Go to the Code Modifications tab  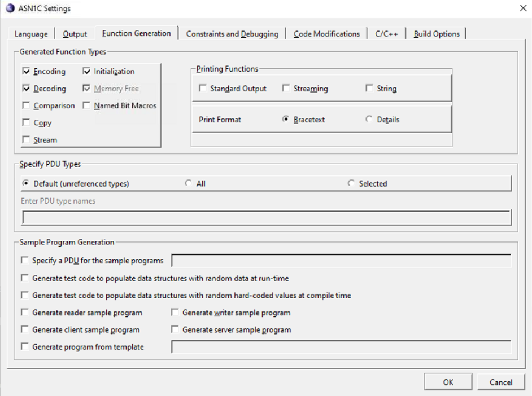[326, 34]
